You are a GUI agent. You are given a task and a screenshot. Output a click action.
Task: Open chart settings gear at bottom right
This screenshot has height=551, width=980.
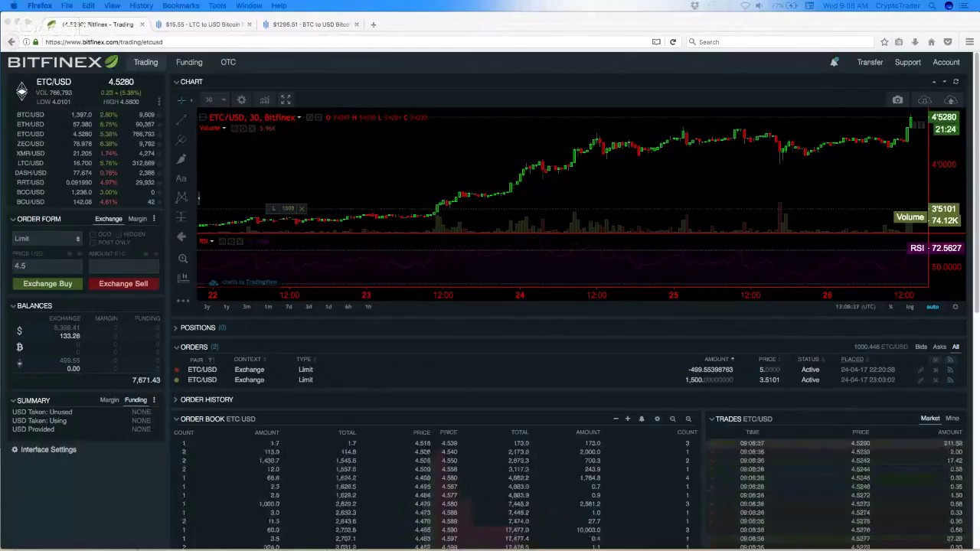955,307
